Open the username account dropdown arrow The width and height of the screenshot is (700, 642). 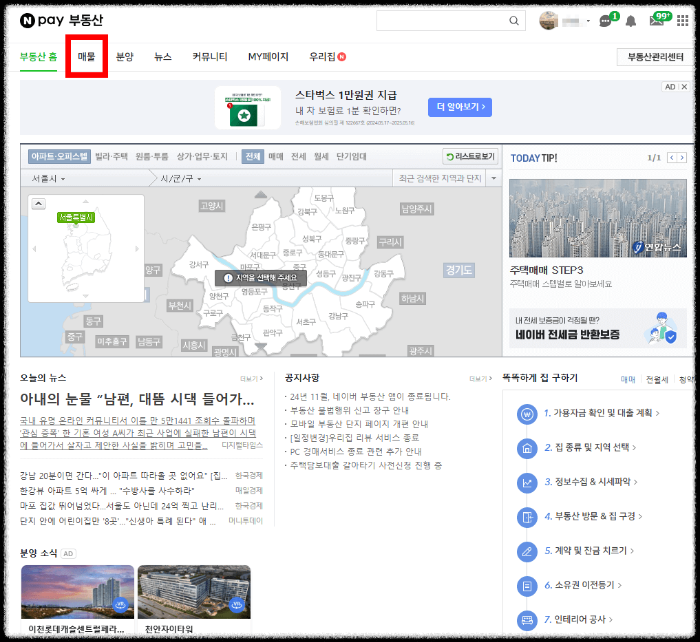[x=588, y=21]
